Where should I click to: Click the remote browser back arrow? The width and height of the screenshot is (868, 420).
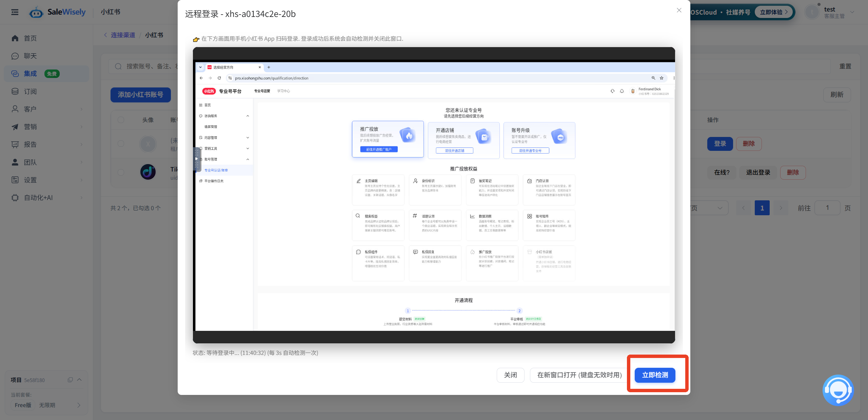point(201,78)
